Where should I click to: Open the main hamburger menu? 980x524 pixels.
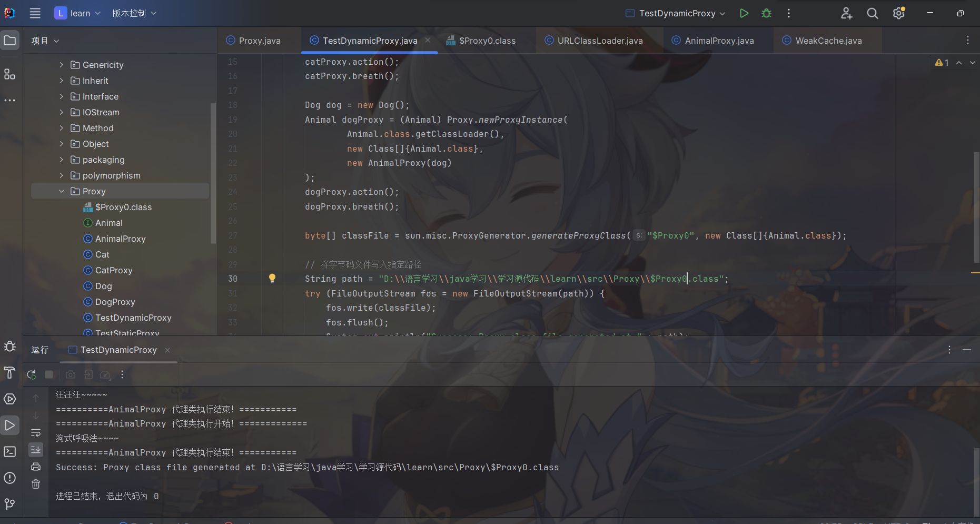point(35,13)
